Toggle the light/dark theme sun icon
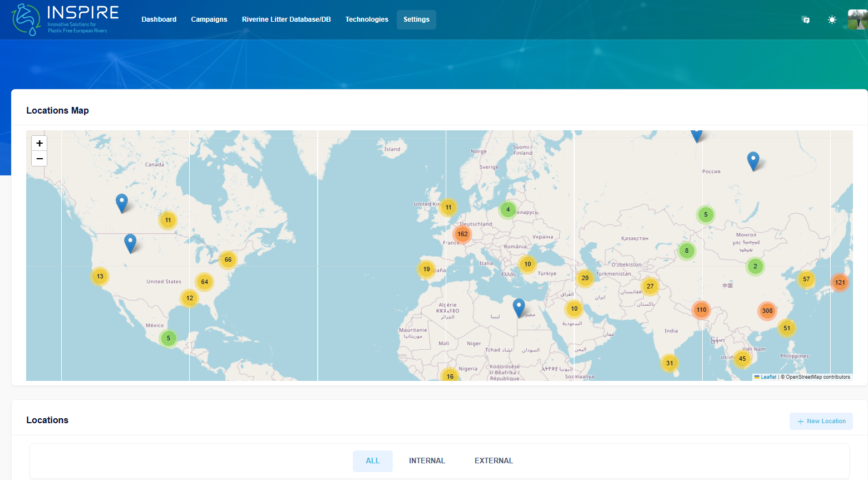The width and height of the screenshot is (868, 480). [x=832, y=20]
